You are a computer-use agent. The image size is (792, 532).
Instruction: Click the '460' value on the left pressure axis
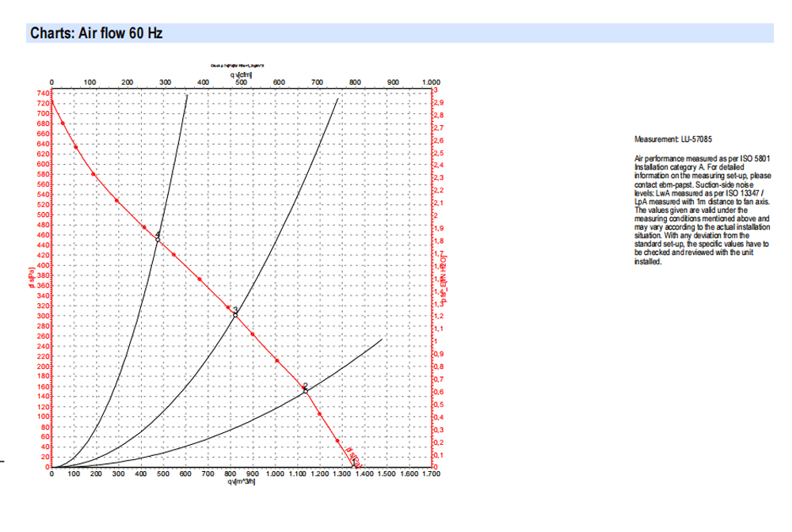click(44, 234)
